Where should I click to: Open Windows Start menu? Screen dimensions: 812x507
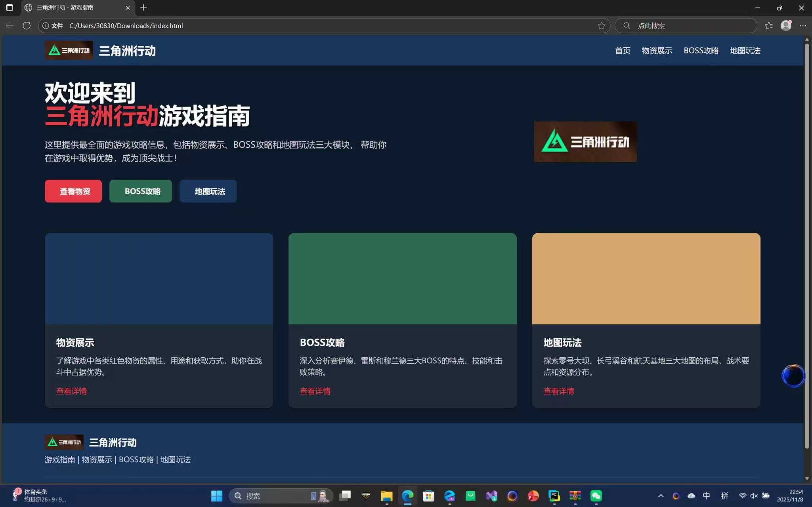pos(216,495)
